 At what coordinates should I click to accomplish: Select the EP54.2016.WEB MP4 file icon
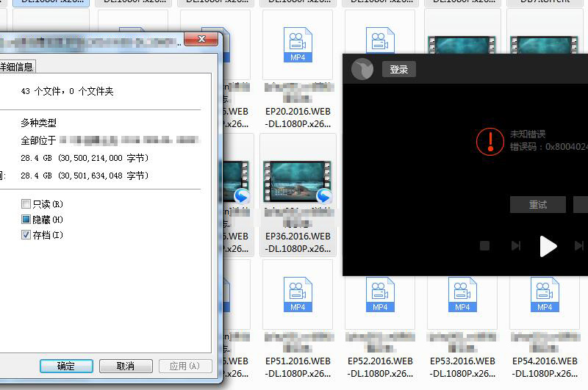click(545, 295)
